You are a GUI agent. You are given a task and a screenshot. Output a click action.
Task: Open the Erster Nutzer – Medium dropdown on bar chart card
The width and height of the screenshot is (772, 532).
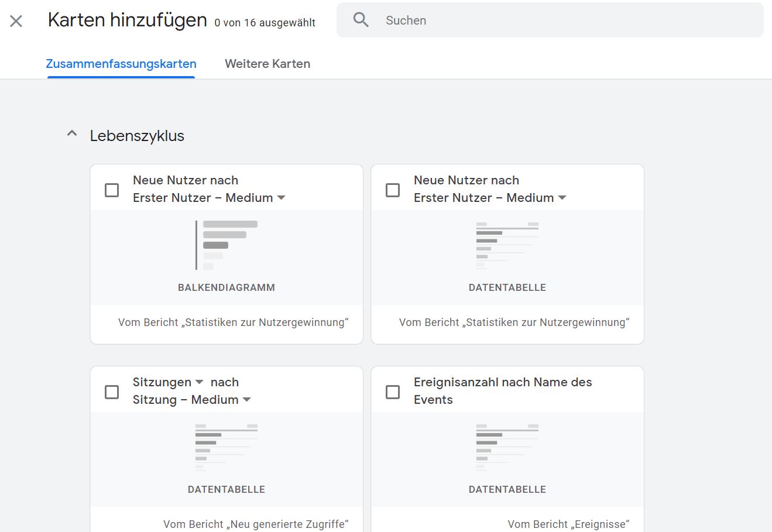click(282, 198)
